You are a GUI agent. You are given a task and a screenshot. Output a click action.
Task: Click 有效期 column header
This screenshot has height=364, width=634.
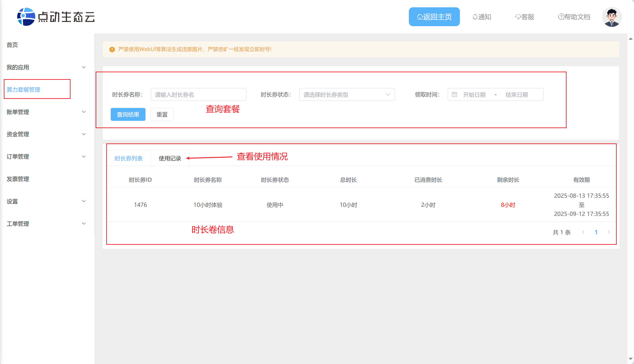coord(581,180)
